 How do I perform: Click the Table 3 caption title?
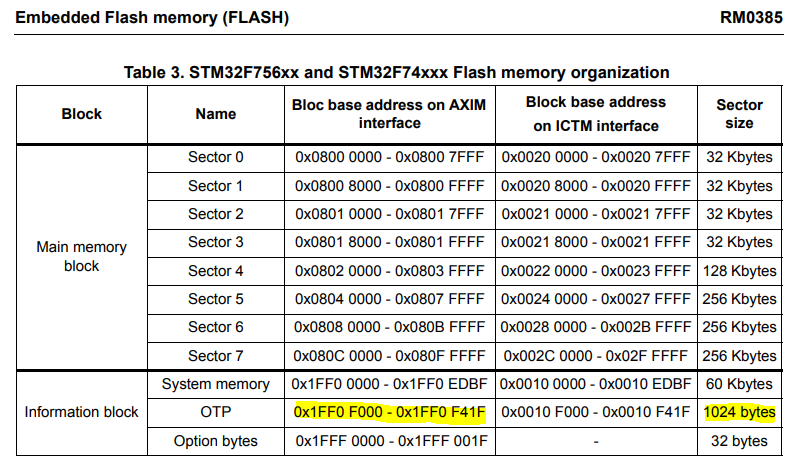[x=396, y=72]
